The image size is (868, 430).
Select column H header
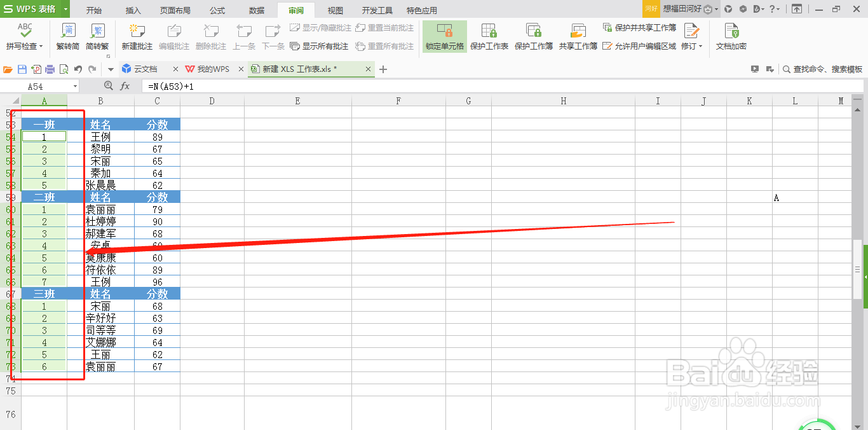point(564,101)
